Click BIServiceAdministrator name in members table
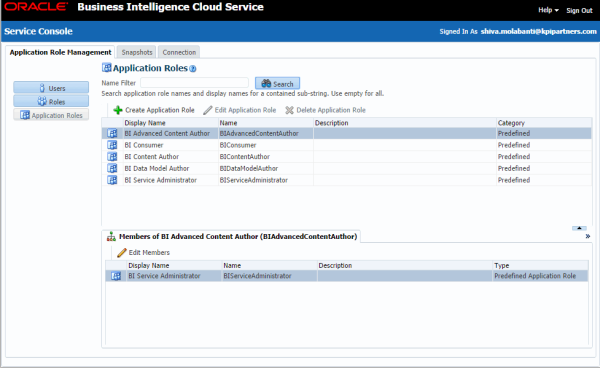 (x=257, y=276)
